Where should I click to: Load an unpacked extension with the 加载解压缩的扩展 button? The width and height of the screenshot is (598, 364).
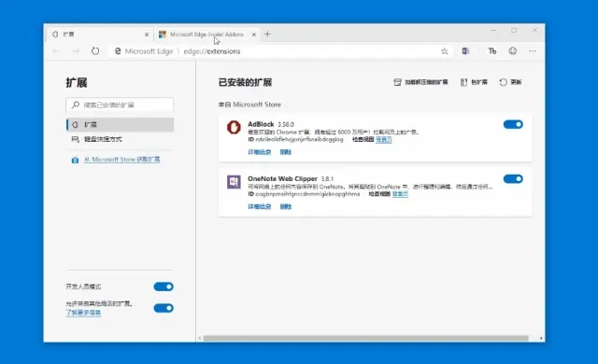(420, 82)
